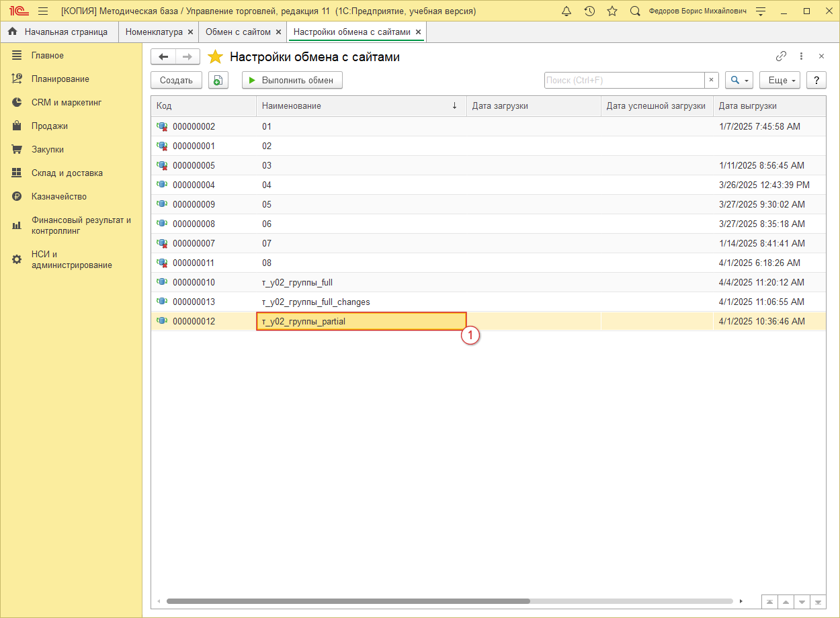Get link to this form icon
840x618 pixels.
(x=781, y=56)
